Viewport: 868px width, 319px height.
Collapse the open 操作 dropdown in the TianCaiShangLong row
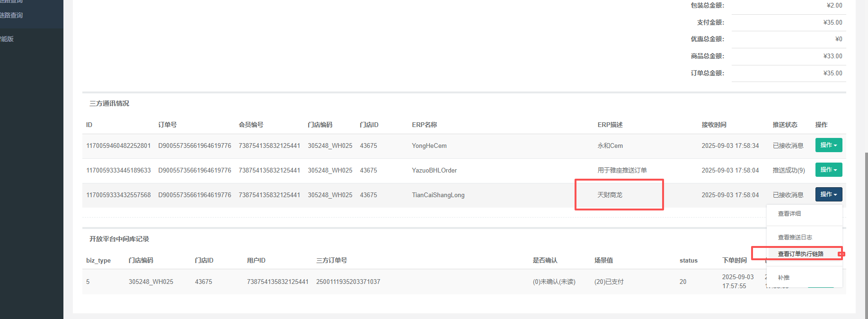click(x=828, y=194)
